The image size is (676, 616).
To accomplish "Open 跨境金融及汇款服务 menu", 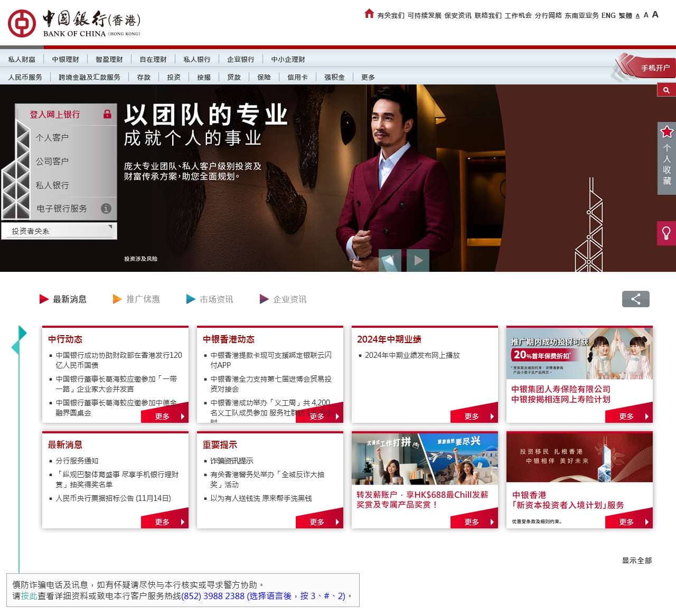I will click(90, 77).
